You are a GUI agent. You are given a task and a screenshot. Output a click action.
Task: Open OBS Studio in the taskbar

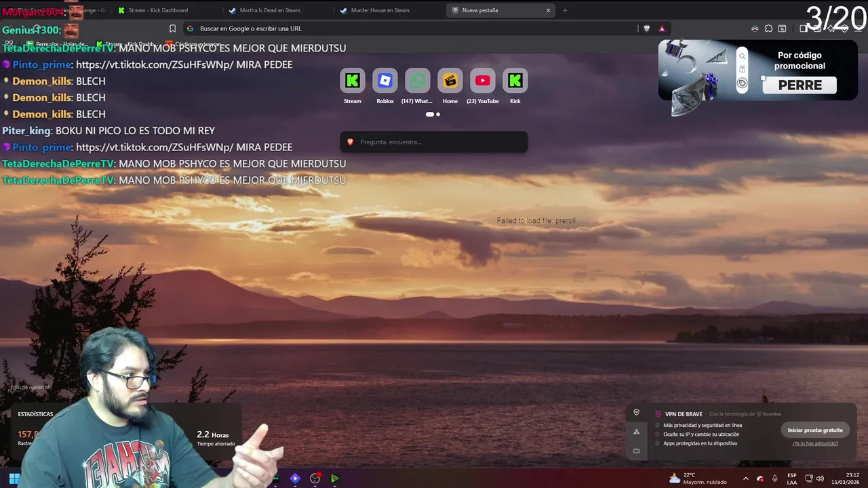(315, 479)
